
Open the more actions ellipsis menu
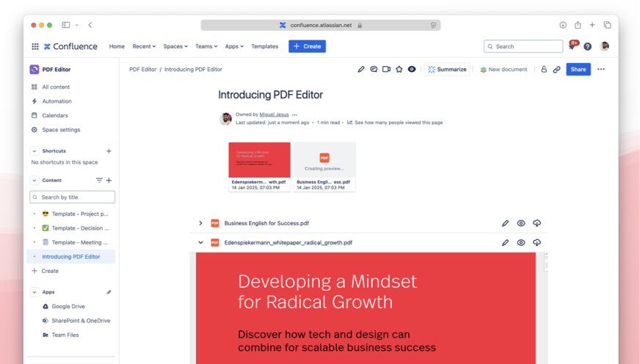pyautogui.click(x=601, y=70)
